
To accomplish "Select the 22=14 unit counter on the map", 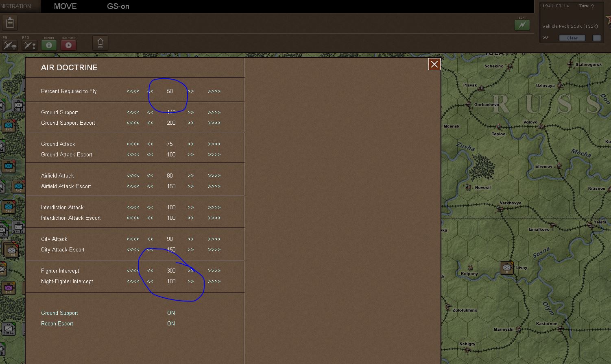I will (9, 329).
